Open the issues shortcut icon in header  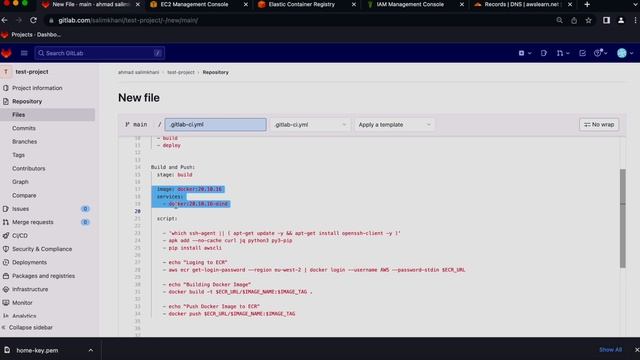[x=544, y=53]
